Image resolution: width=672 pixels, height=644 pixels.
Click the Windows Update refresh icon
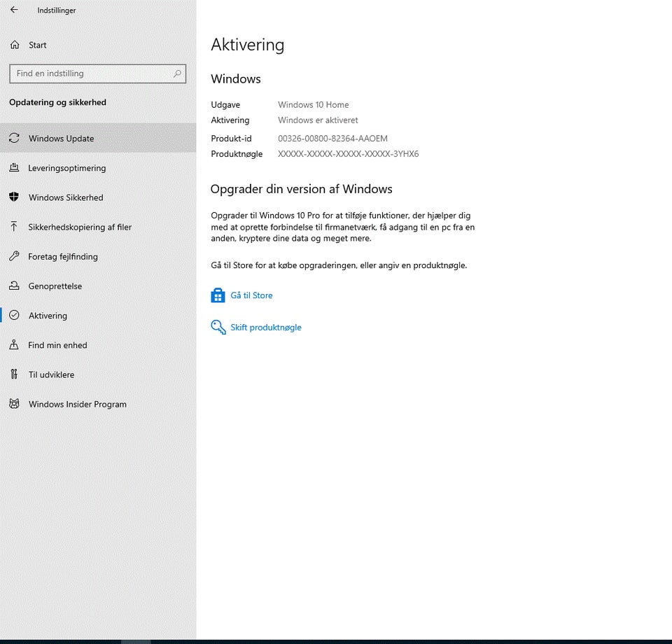[14, 138]
